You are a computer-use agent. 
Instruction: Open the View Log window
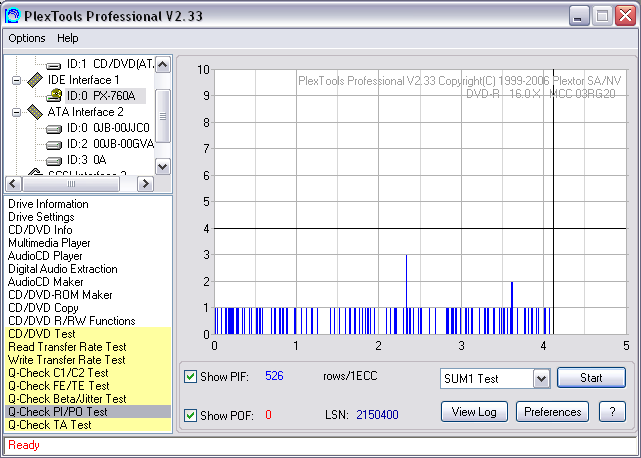[474, 412]
